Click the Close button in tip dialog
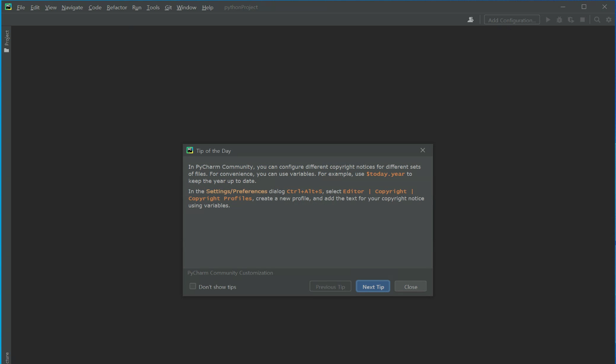Viewport: 616px width, 364px height. coord(411,287)
